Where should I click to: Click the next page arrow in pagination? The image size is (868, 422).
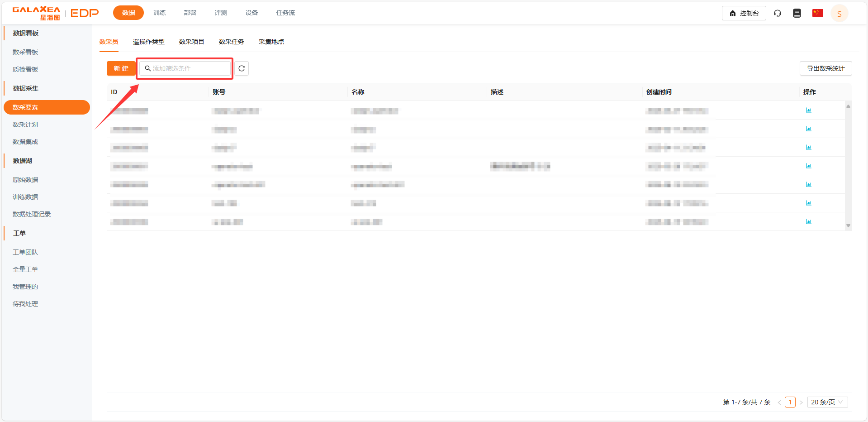[801, 402]
